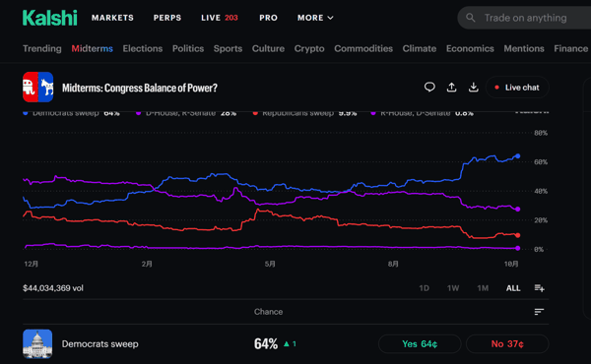Open the PRO menu item

[x=268, y=18]
